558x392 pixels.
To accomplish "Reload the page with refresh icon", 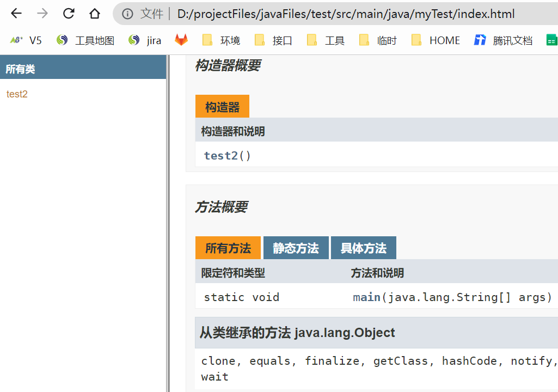I will tap(69, 14).
